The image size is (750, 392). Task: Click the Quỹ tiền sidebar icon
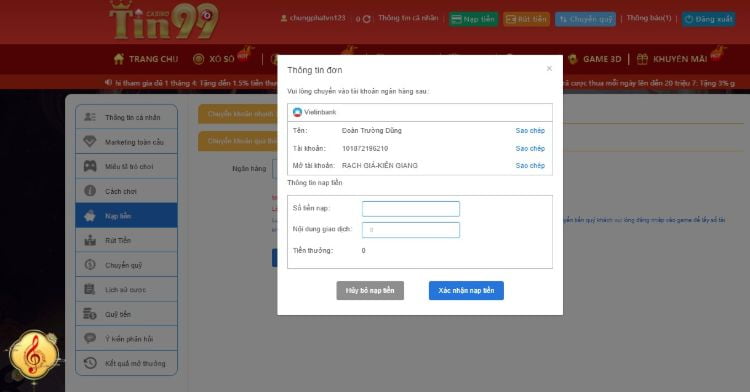pos(90,314)
